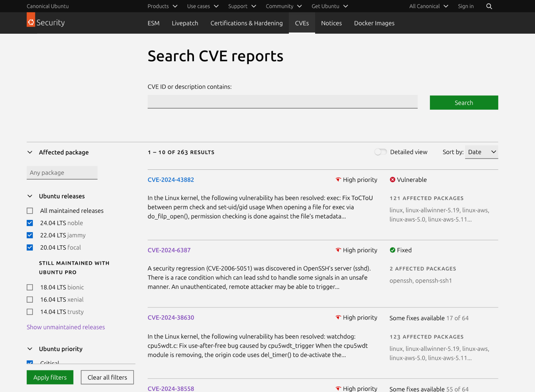This screenshot has height=392, width=535.
Task: Click the green Fixed status icon
Action: click(x=392, y=250)
